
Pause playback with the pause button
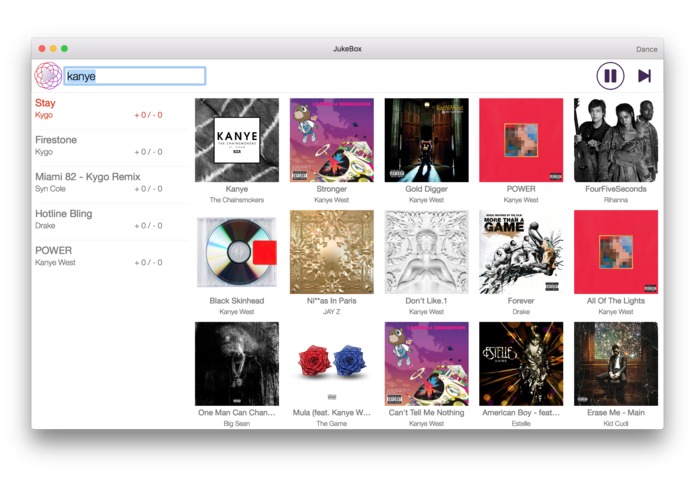tap(610, 76)
